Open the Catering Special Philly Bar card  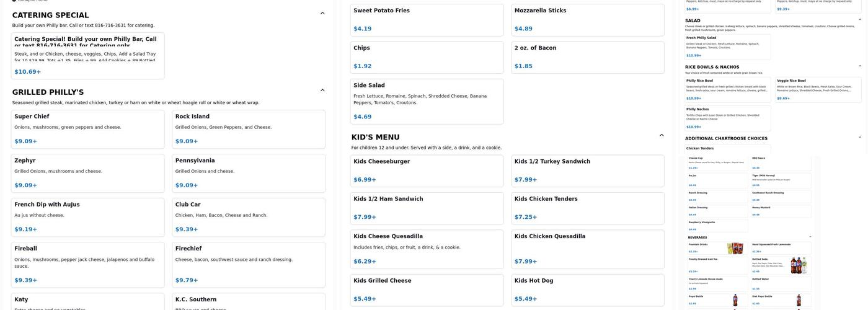pos(87,56)
